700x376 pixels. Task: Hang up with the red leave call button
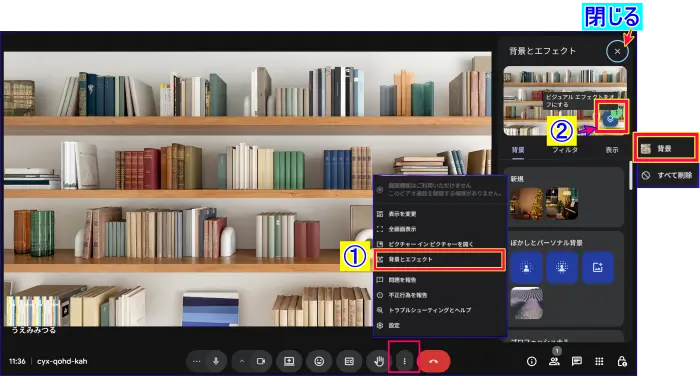tap(433, 361)
